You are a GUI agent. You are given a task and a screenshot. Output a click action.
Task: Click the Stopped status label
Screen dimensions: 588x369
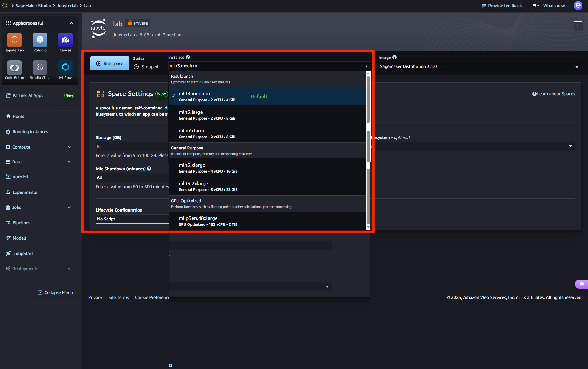150,67
